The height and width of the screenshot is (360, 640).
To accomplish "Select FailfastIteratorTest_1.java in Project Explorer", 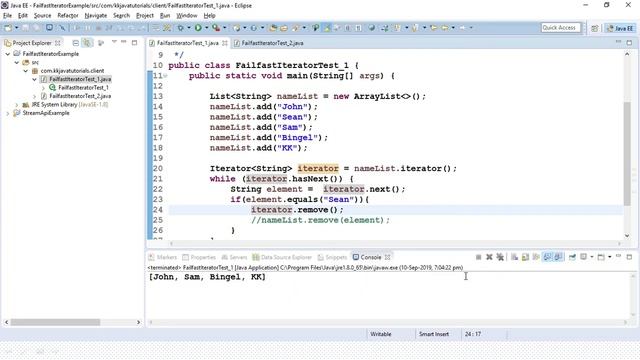I will tap(80, 79).
